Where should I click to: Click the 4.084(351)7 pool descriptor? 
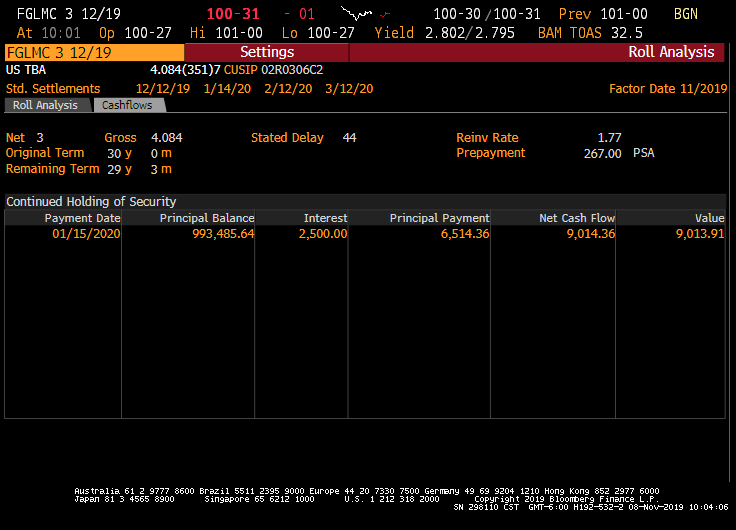(185, 70)
